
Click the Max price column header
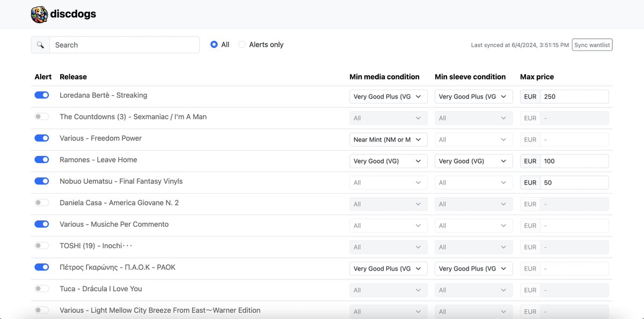[x=537, y=77]
